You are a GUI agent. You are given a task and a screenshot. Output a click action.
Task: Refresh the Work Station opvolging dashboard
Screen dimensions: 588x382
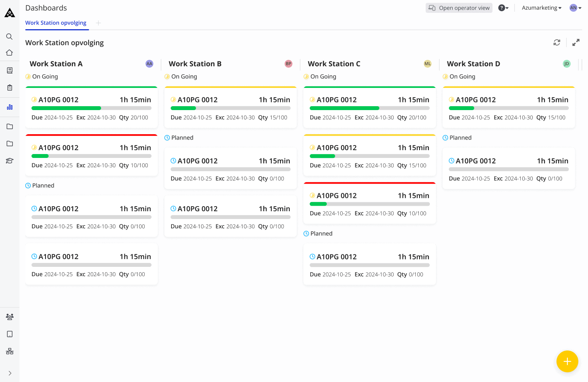click(556, 42)
